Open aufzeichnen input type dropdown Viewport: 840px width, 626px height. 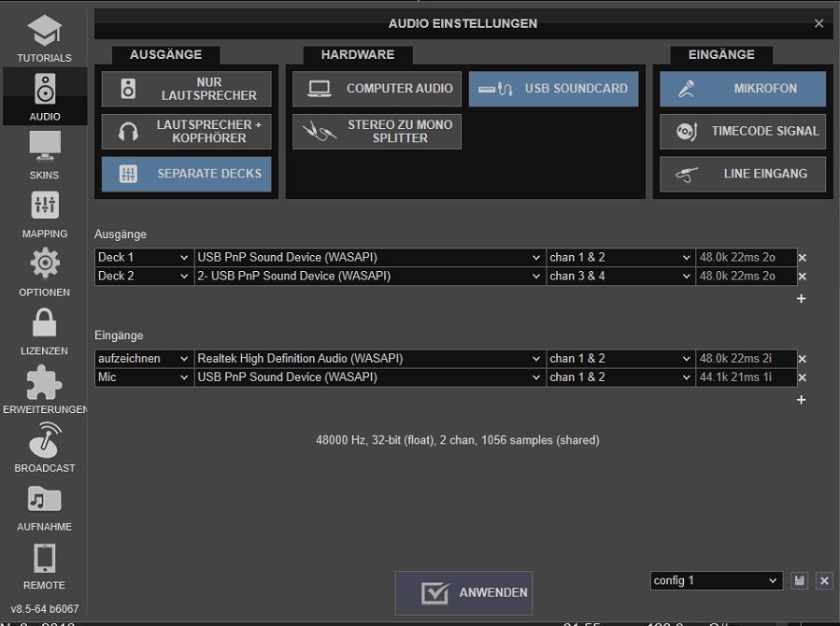(144, 359)
